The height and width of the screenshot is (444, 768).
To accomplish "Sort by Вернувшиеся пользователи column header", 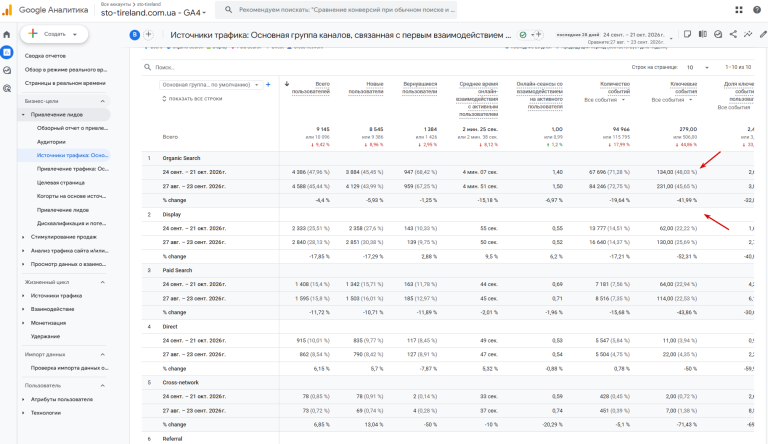I will [x=420, y=88].
